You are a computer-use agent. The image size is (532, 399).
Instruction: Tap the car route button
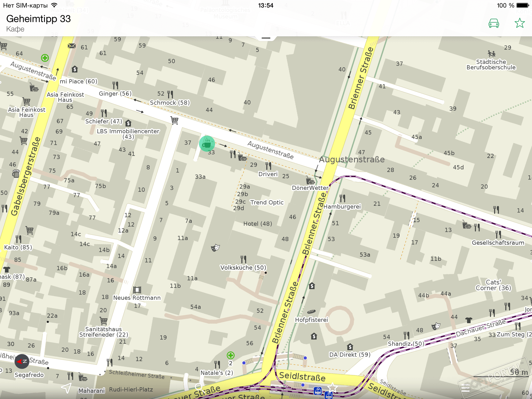(494, 23)
